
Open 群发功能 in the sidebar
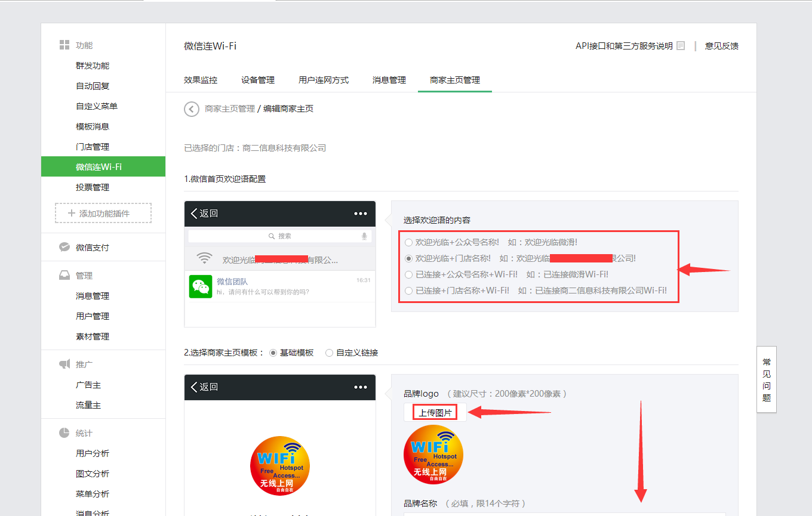[93, 66]
